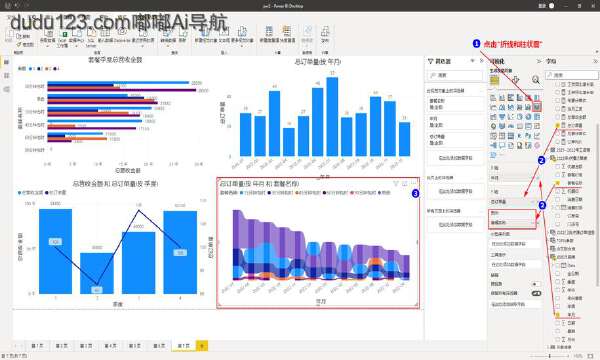Screen dimensions: 600x360
Task: Open the Format paintbrush pane icon
Action: 515,80
